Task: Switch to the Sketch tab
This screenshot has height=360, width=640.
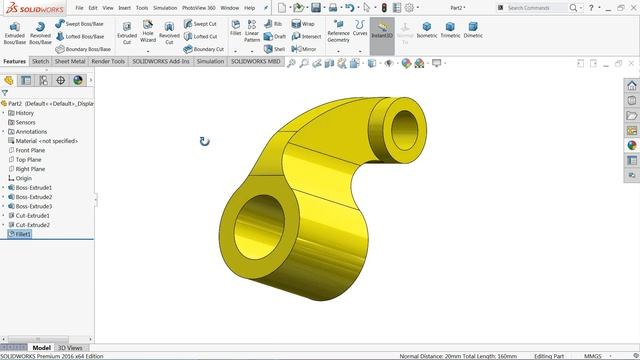Action: (x=40, y=61)
